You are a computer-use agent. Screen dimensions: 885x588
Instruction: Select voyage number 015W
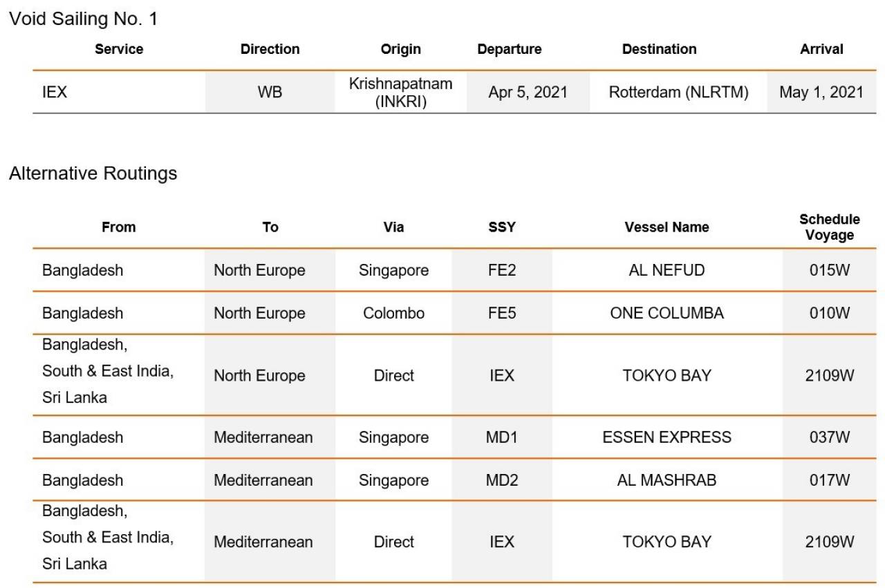tap(829, 270)
